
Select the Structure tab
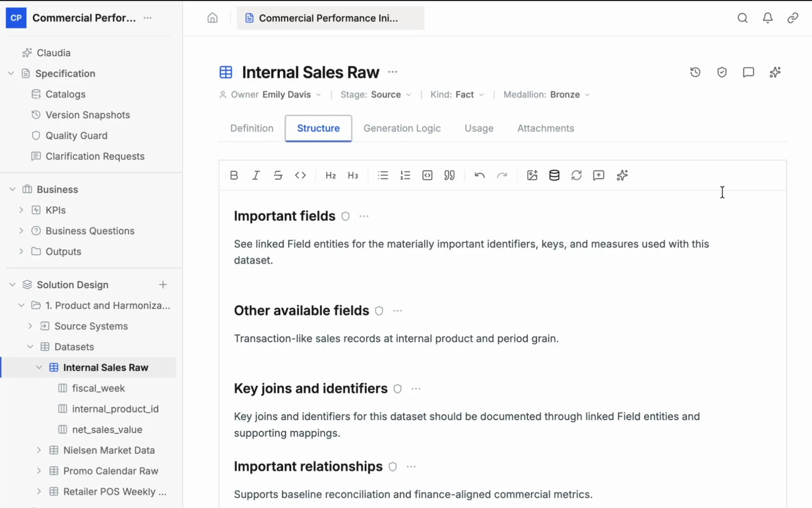(x=318, y=128)
